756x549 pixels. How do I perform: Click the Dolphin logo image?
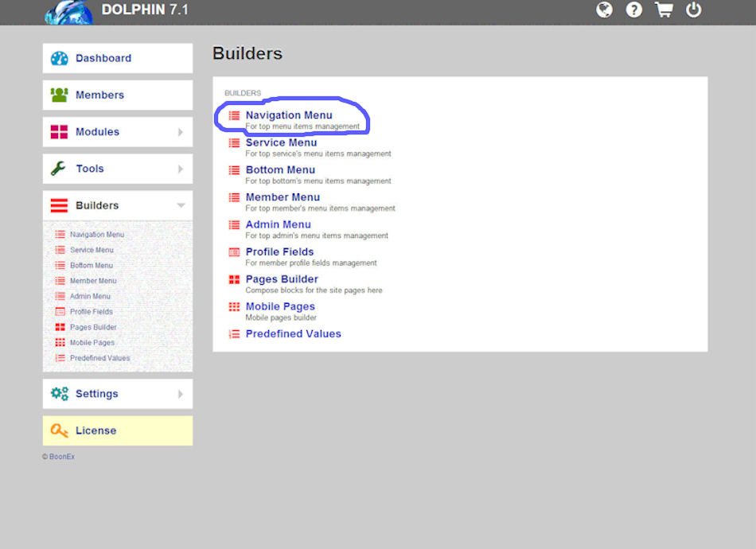69,13
